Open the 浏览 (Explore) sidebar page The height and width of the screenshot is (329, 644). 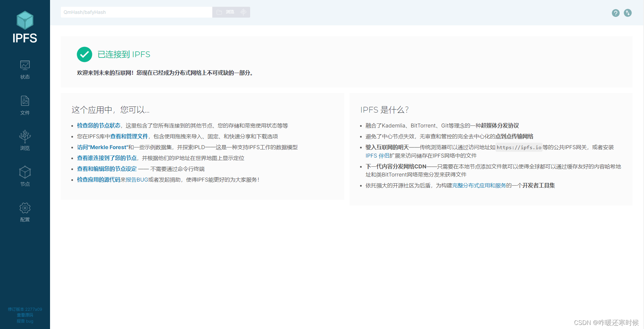25,141
